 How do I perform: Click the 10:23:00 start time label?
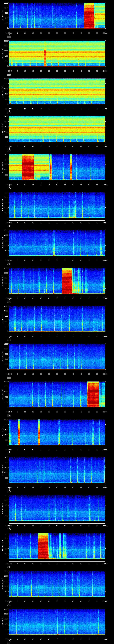(9, 71)
